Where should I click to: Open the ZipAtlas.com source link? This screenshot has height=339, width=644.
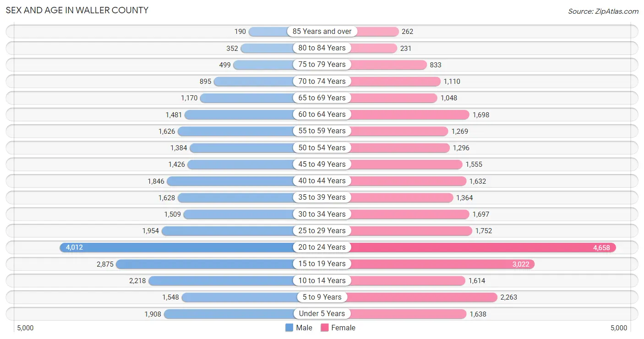pos(603,11)
